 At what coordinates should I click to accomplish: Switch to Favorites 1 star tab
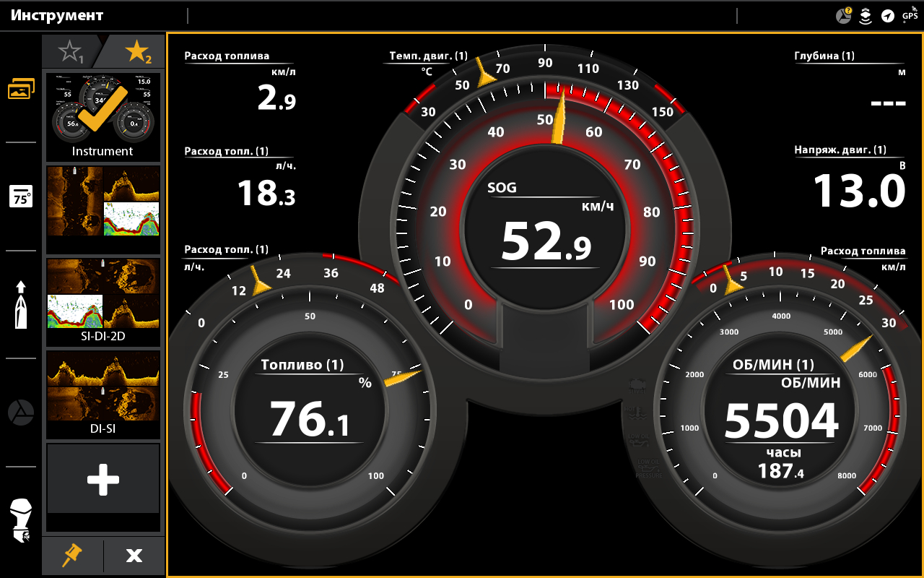tap(71, 51)
